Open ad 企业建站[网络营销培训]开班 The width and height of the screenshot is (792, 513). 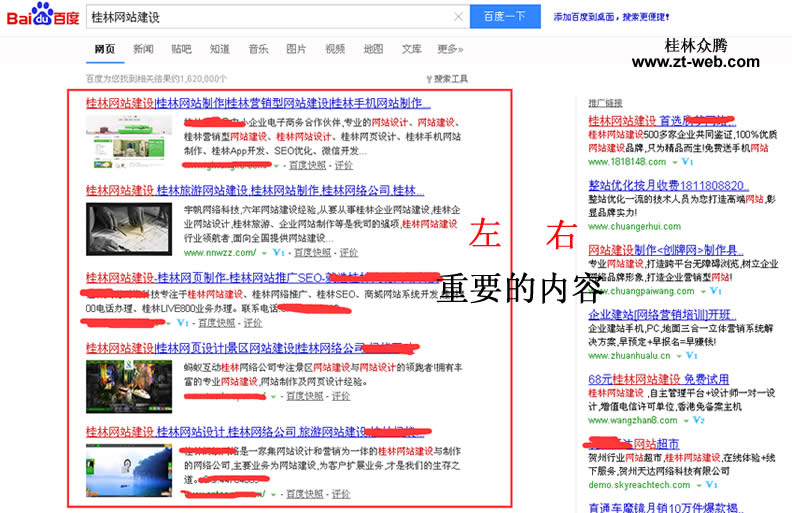coord(662,315)
